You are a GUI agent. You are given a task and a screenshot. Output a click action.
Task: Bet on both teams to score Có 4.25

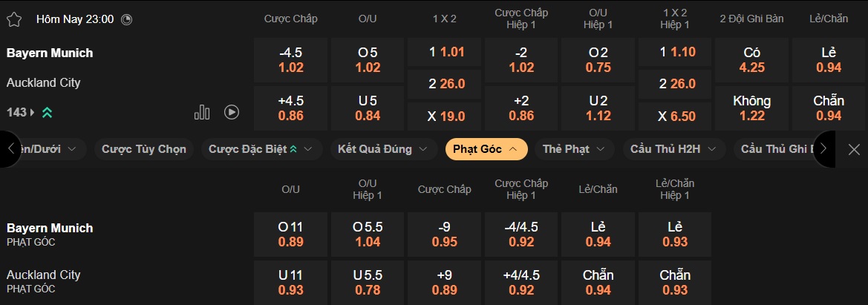[x=751, y=60]
